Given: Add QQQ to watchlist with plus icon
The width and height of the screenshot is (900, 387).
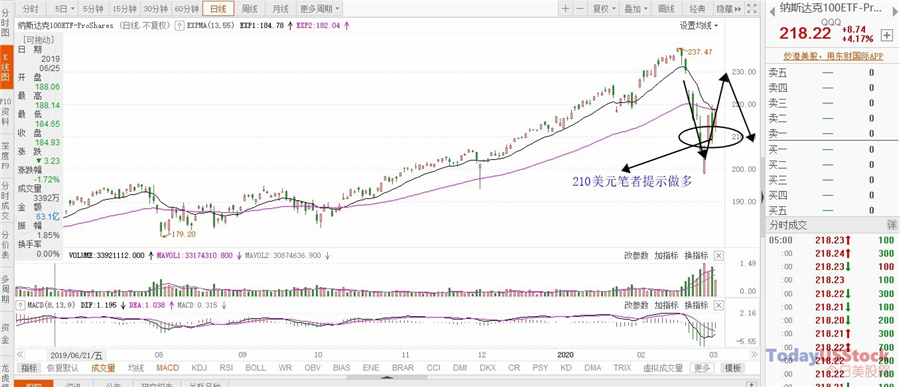Looking at the screenshot, I should (x=887, y=35).
